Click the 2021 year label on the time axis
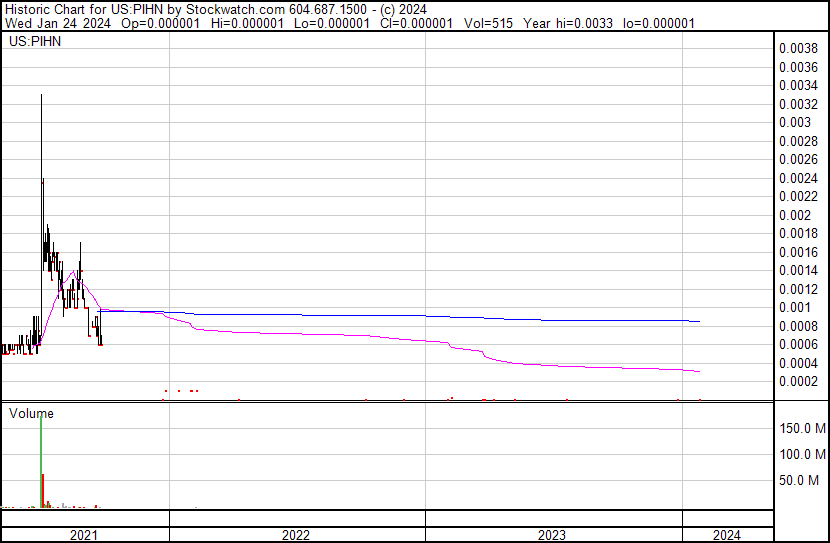 (84, 535)
